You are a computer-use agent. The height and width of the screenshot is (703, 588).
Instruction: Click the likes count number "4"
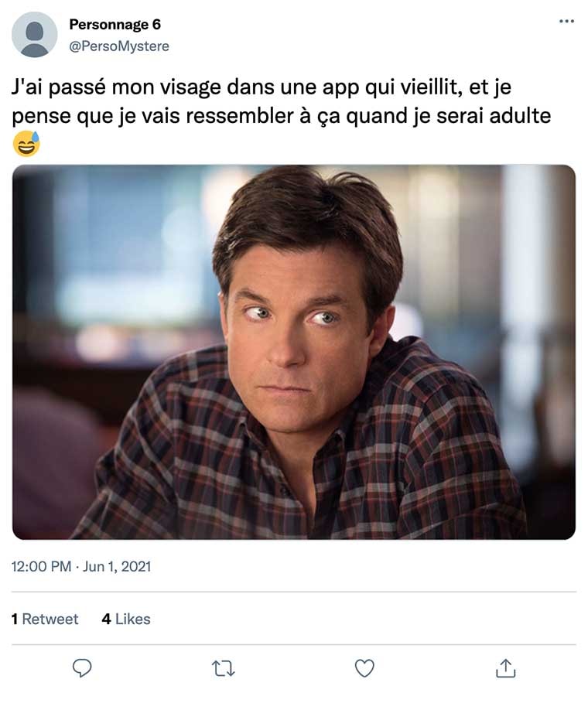pyautogui.click(x=106, y=619)
